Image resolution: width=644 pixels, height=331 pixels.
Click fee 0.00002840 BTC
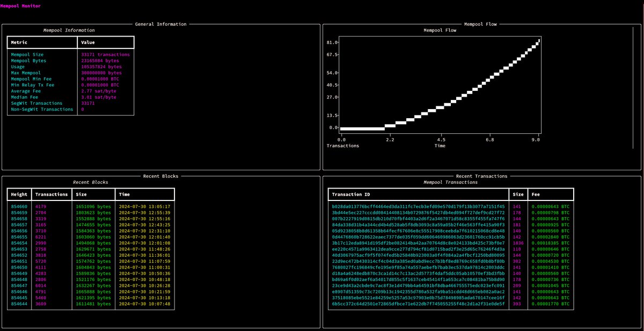[550, 237]
